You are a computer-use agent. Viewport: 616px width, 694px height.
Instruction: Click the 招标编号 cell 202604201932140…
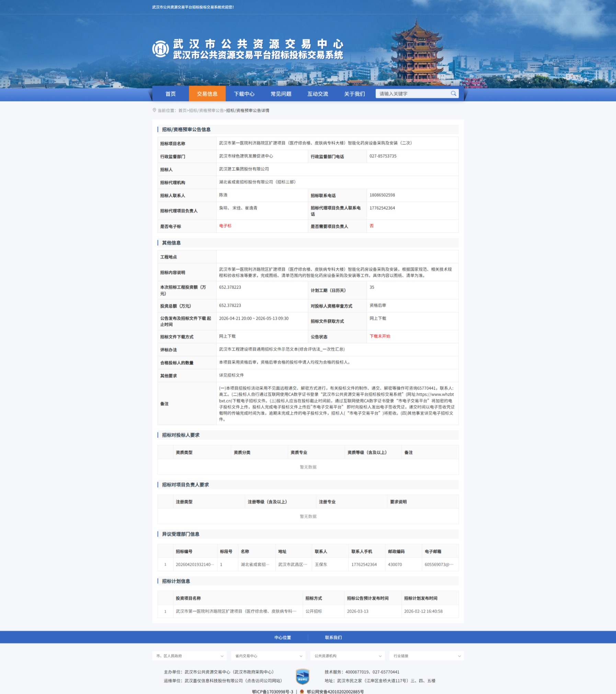[x=195, y=564]
